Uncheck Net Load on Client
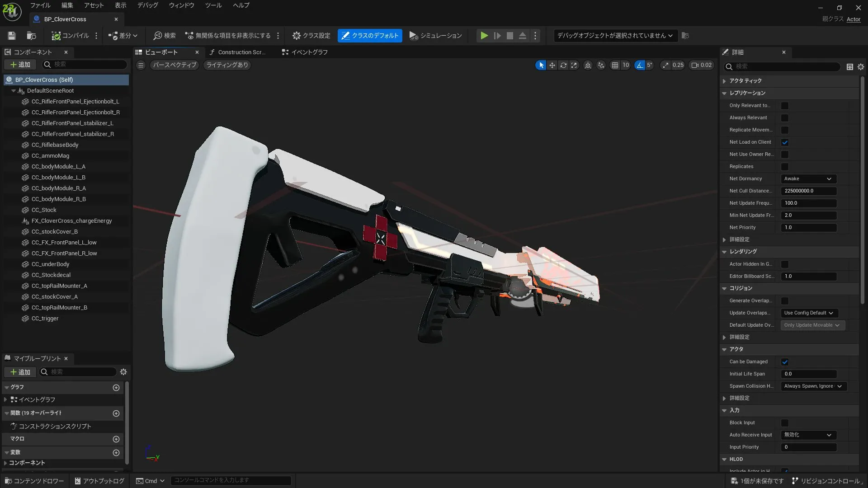The width and height of the screenshot is (868, 488). click(x=785, y=142)
